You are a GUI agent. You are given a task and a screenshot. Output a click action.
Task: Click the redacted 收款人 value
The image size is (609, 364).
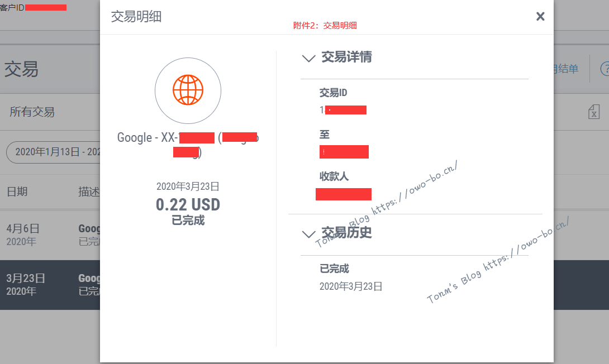point(343,194)
